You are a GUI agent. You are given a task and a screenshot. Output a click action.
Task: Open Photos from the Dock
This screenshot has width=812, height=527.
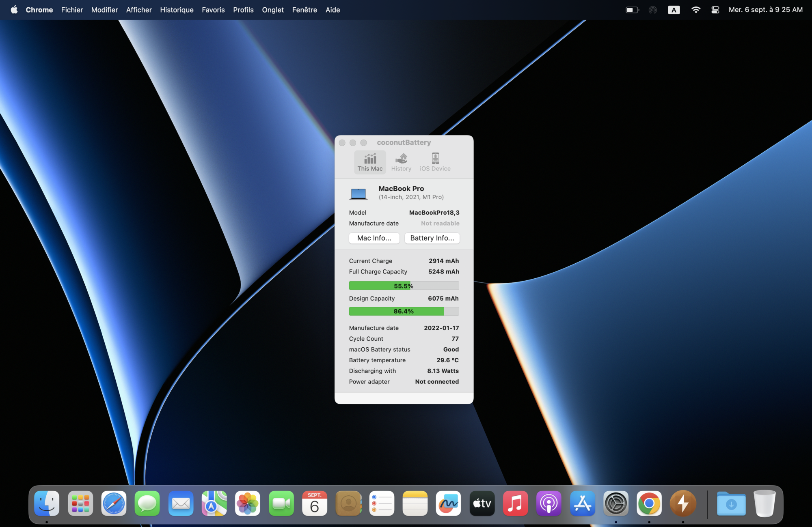(248, 503)
